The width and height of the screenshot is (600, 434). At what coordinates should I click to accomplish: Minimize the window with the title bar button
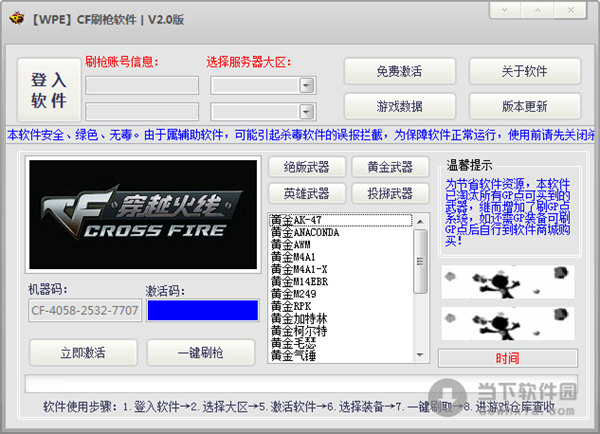[x=505, y=10]
